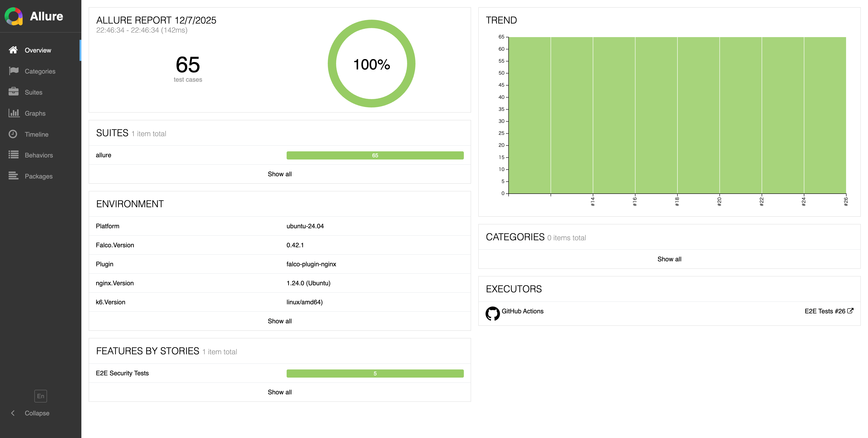Click E2E Security Tests feature row
This screenshot has height=438, width=868.
pos(122,373)
